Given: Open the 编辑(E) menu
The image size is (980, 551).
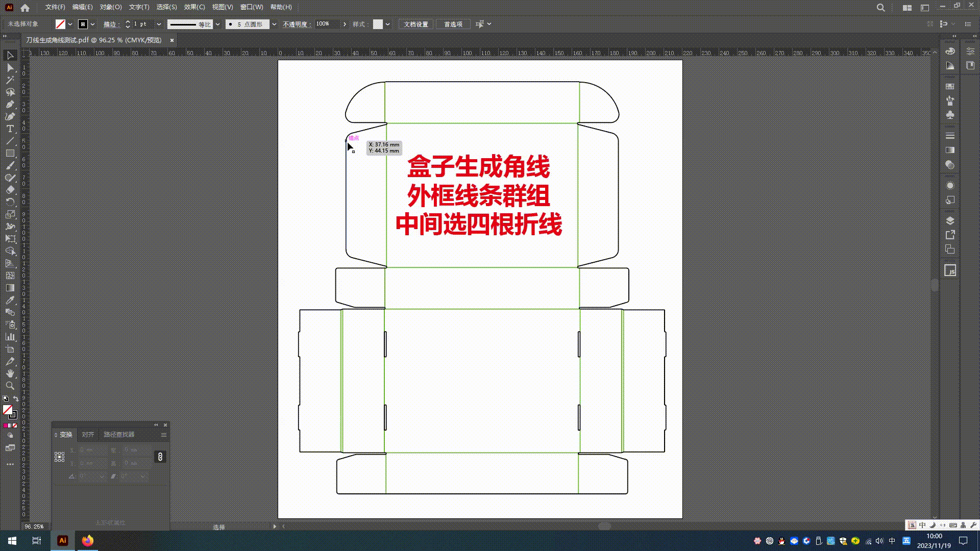Looking at the screenshot, I should (x=82, y=7).
